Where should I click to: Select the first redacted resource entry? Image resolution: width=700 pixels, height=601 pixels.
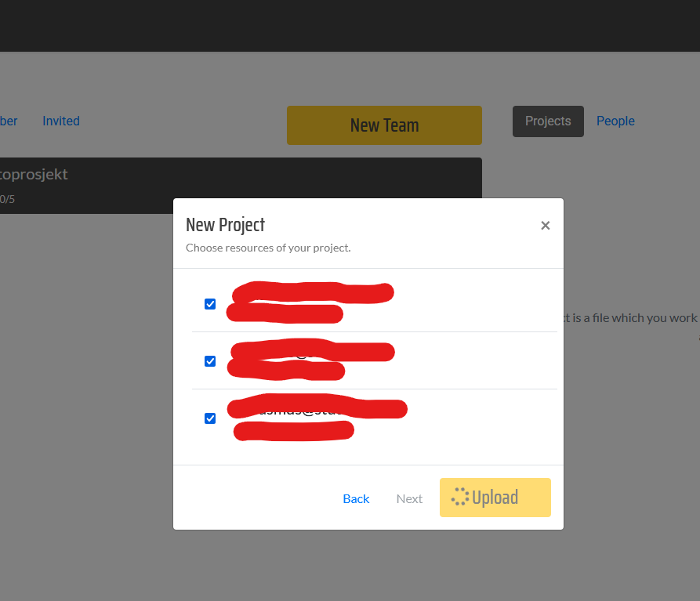[310, 303]
